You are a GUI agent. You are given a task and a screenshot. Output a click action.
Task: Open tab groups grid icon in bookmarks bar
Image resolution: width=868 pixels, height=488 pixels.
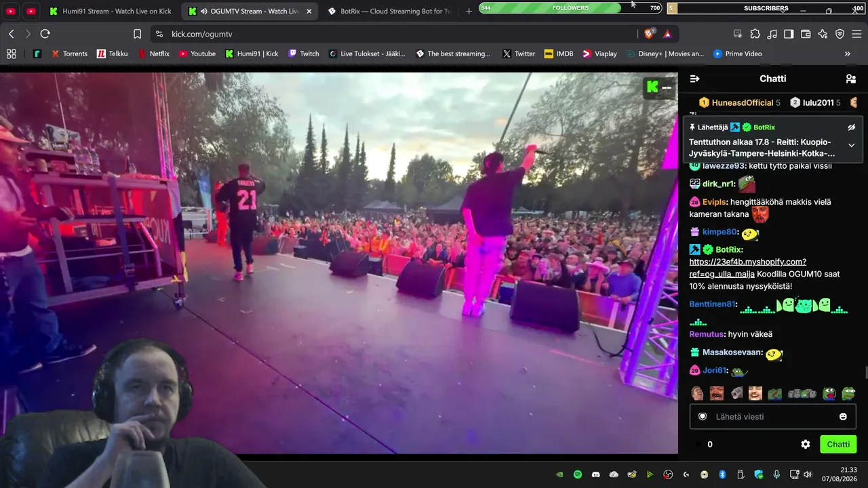tap(11, 54)
